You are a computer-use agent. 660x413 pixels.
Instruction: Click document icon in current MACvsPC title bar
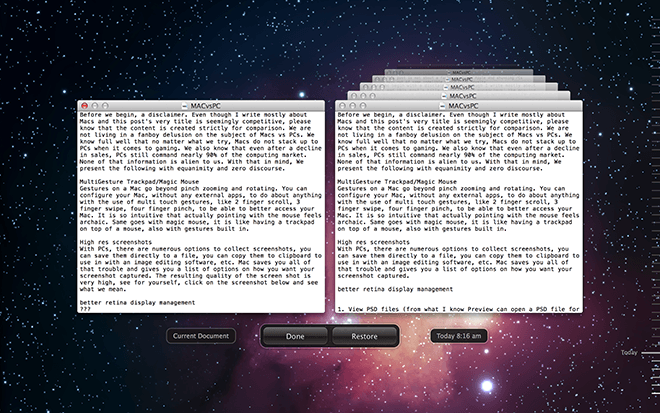point(185,106)
